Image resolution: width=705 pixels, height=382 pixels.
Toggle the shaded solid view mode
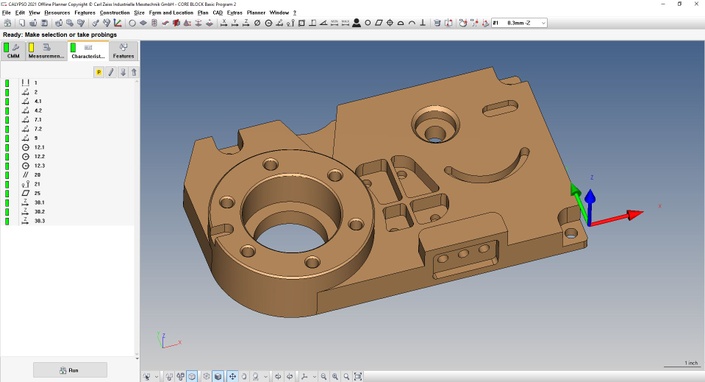[x=218, y=377]
